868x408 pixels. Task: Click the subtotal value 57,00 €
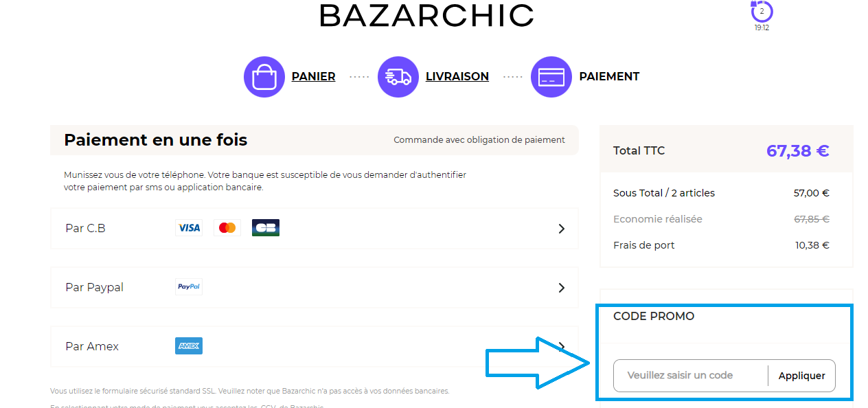pyautogui.click(x=812, y=193)
